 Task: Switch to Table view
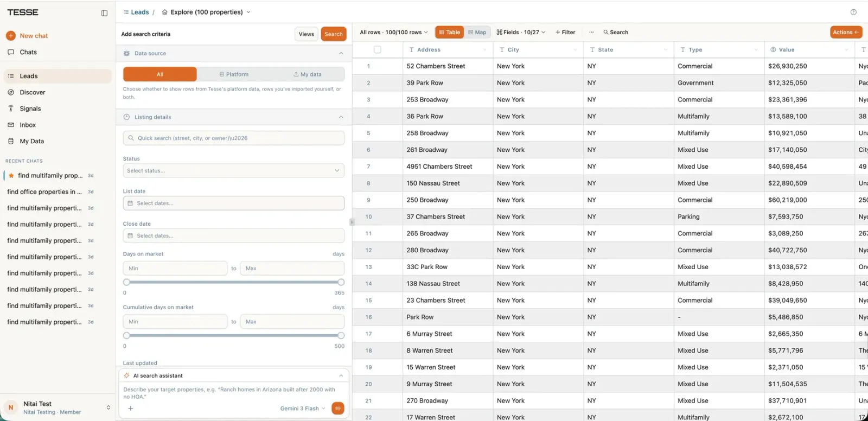450,32
